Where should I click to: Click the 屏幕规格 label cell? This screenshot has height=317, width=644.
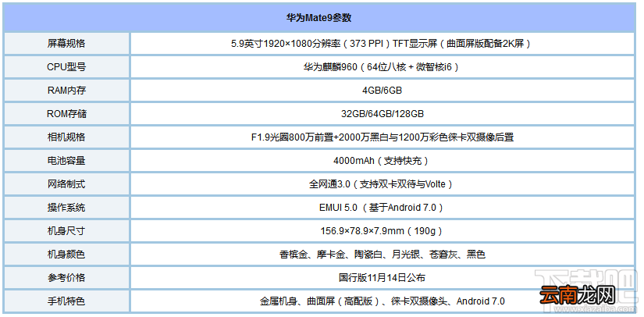[x=66, y=44]
